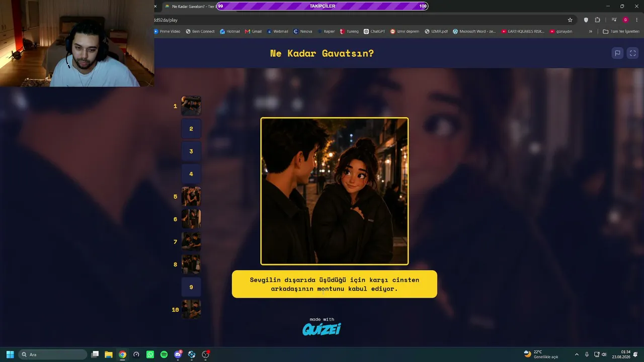Expand the hidden bookmarks overflow chevron
The height and width of the screenshot is (362, 644).
point(591,31)
